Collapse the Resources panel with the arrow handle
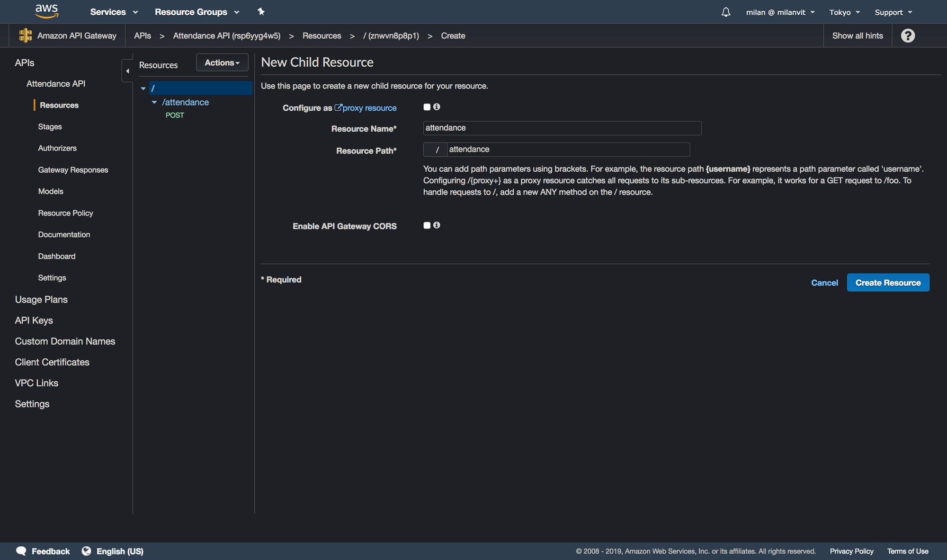Screen dimensions: 947x560 (x=127, y=71)
